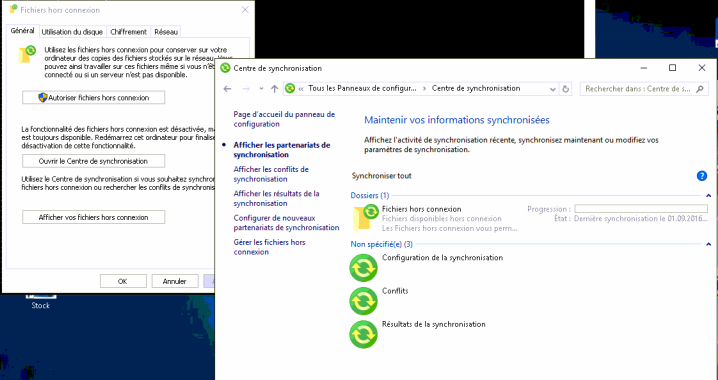Click the Tous les Panneaux de configur... breadcrumb
This screenshot has width=718, height=380.
(x=362, y=88)
